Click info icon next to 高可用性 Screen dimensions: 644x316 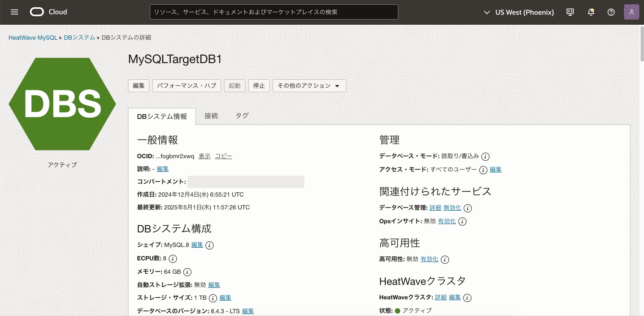pyautogui.click(x=445, y=259)
